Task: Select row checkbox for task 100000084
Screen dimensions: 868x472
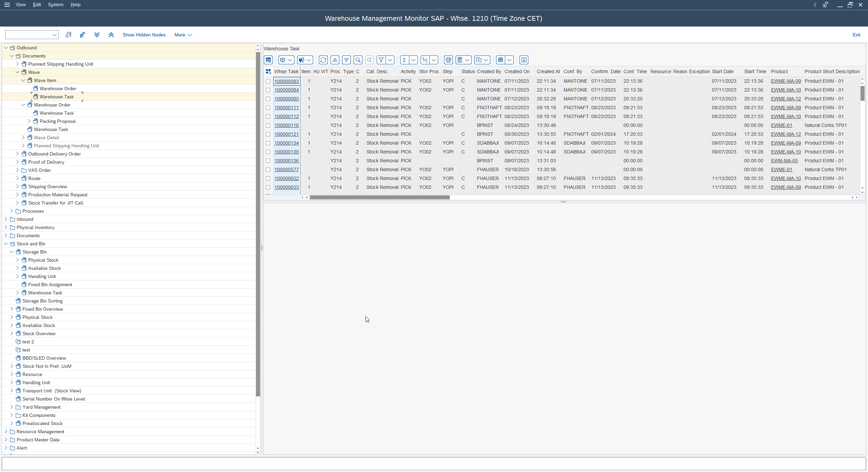Action: coord(268,90)
